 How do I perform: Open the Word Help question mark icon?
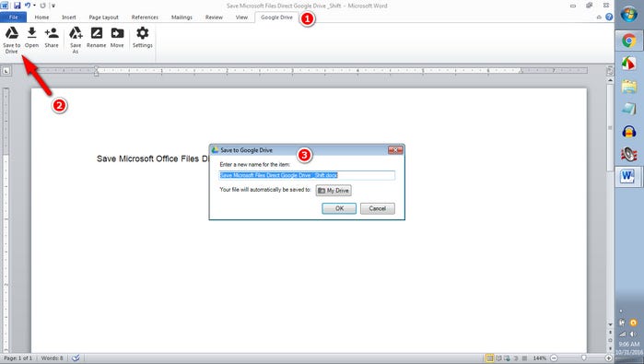click(x=609, y=17)
